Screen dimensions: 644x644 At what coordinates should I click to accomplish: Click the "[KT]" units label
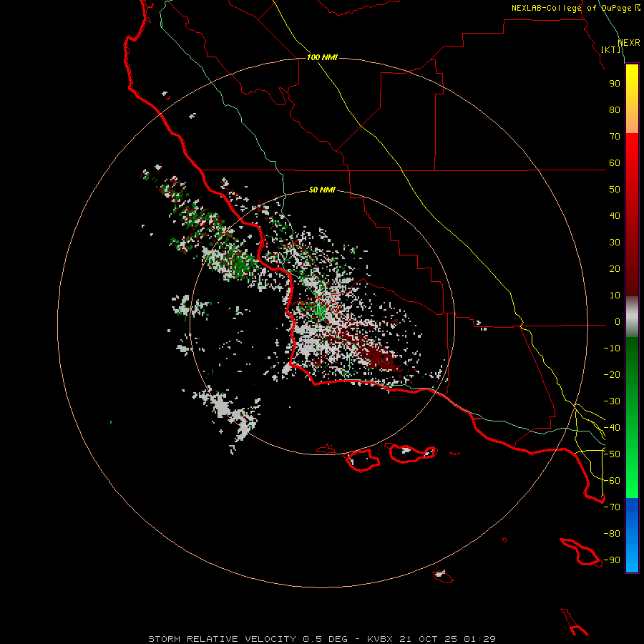click(611, 49)
